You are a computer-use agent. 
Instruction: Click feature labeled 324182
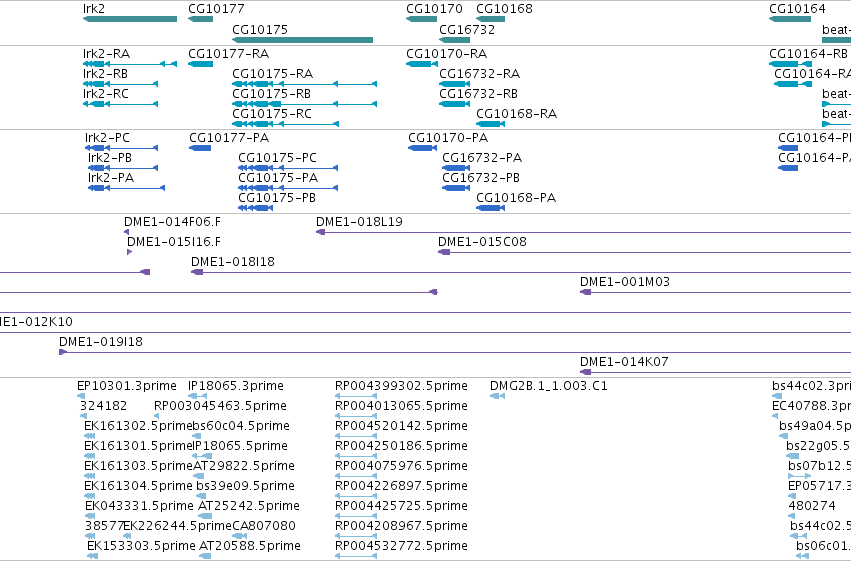[83, 416]
